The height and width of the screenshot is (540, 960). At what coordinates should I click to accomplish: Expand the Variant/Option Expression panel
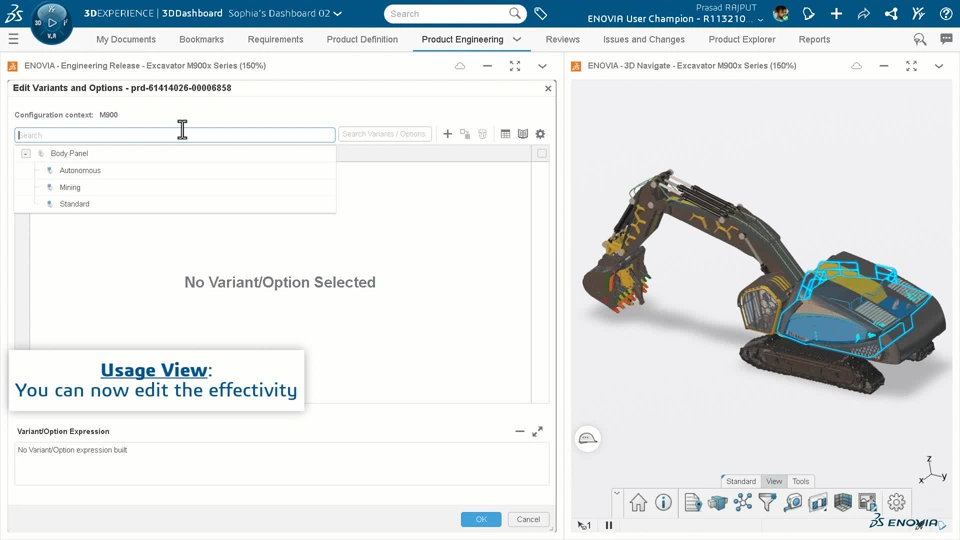(x=537, y=432)
